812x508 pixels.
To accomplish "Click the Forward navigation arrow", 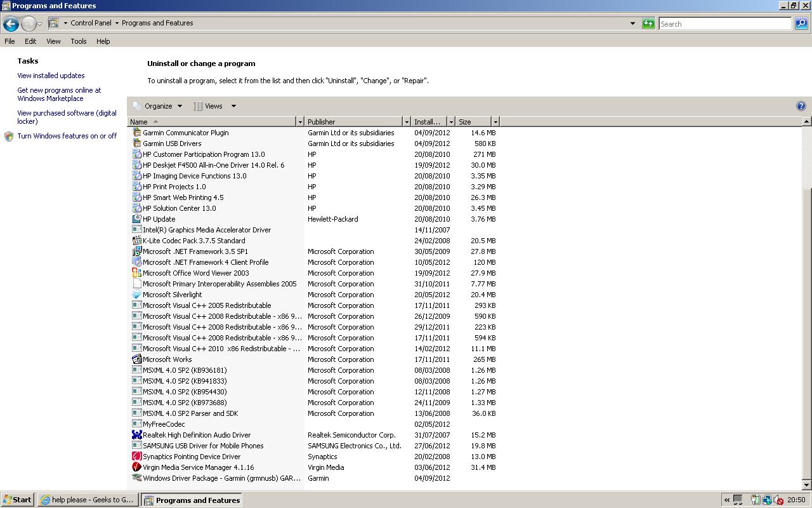I will click(x=29, y=24).
